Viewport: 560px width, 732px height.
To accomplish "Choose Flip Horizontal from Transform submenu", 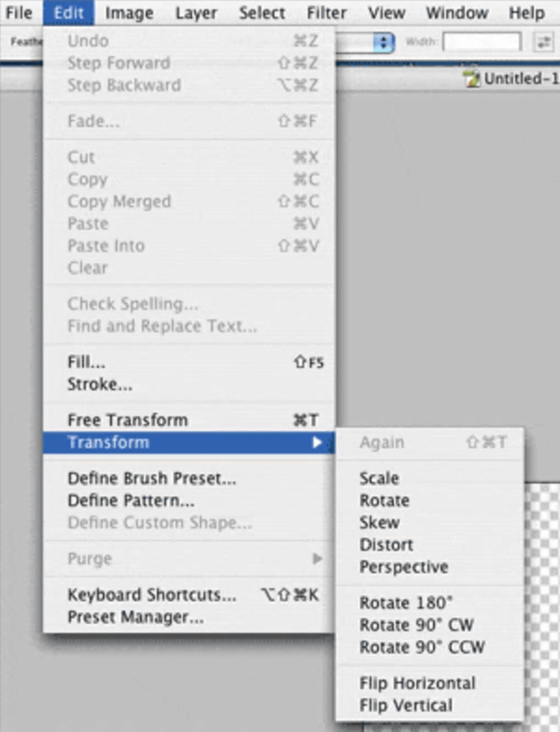I will (x=417, y=683).
